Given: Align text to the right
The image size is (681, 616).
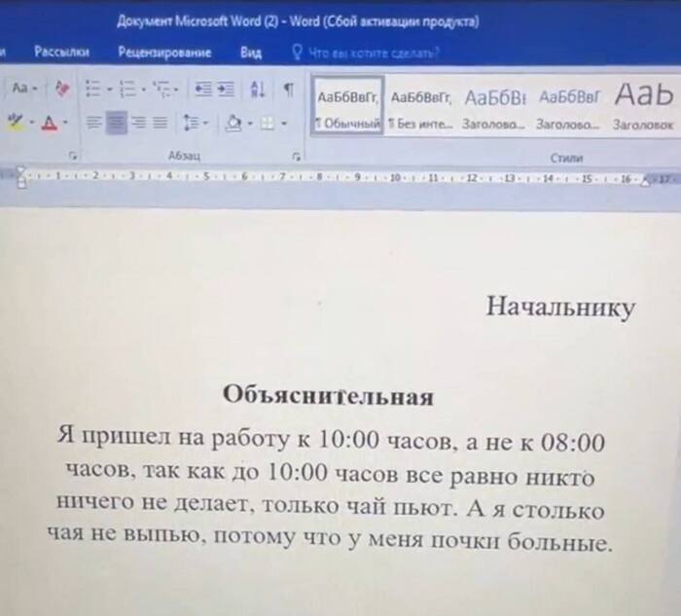Looking at the screenshot, I should (139, 123).
